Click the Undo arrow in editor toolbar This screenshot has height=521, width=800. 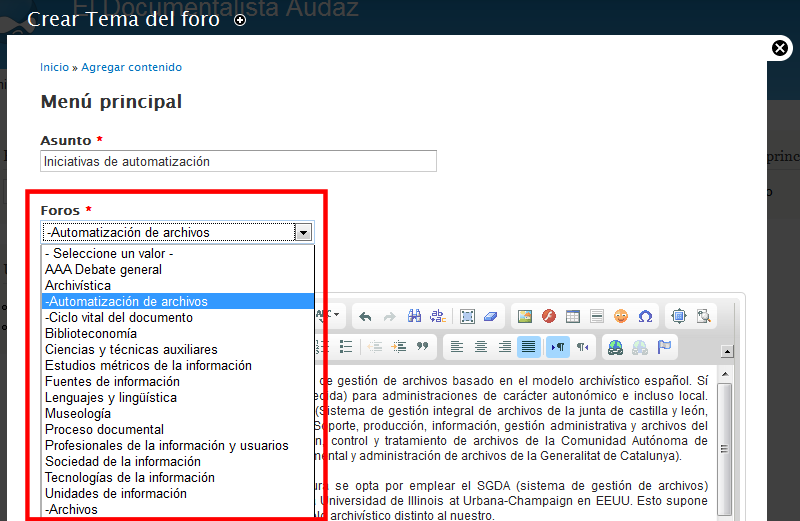pos(365,316)
